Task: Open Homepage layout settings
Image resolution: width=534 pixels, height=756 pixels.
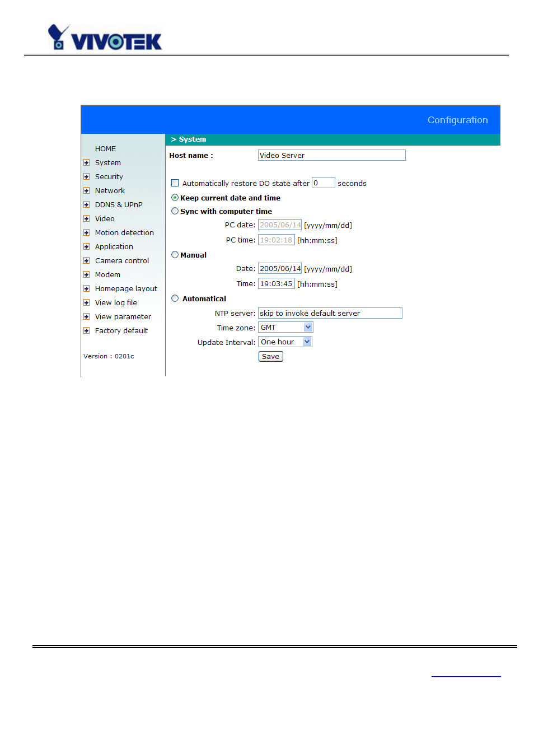Action: tap(126, 289)
